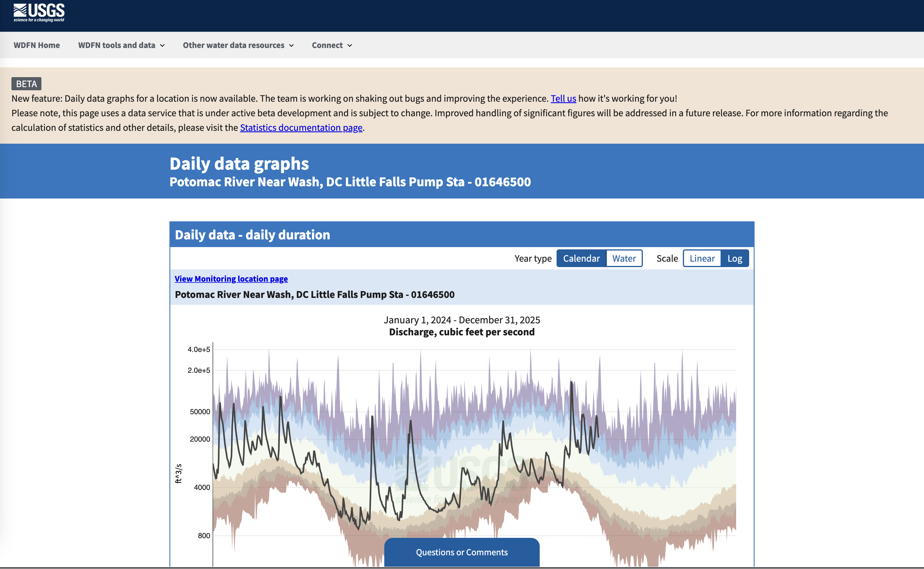Click View Monitoring location page
The image size is (924, 569).
[231, 279]
